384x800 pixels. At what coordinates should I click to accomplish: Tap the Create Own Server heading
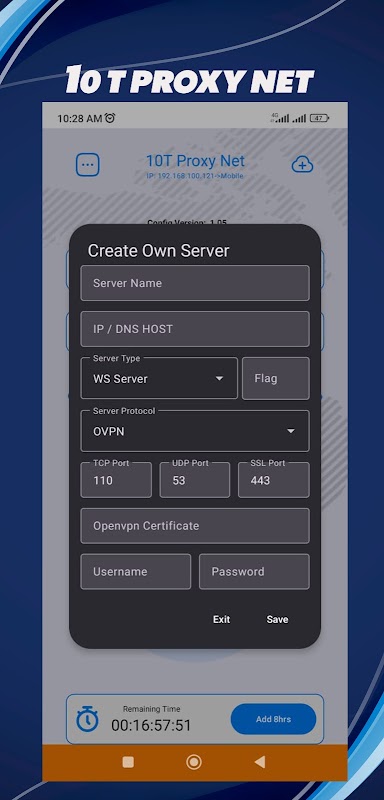(159, 251)
